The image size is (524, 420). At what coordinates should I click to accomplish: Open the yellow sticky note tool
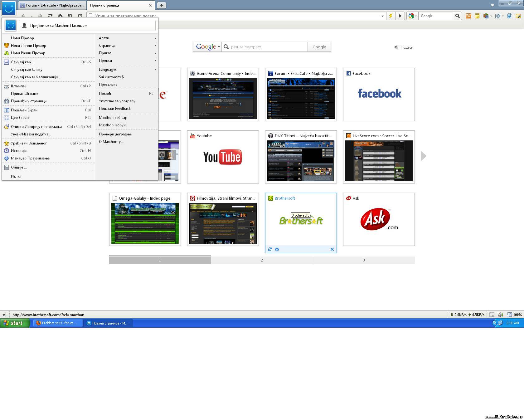point(477,16)
